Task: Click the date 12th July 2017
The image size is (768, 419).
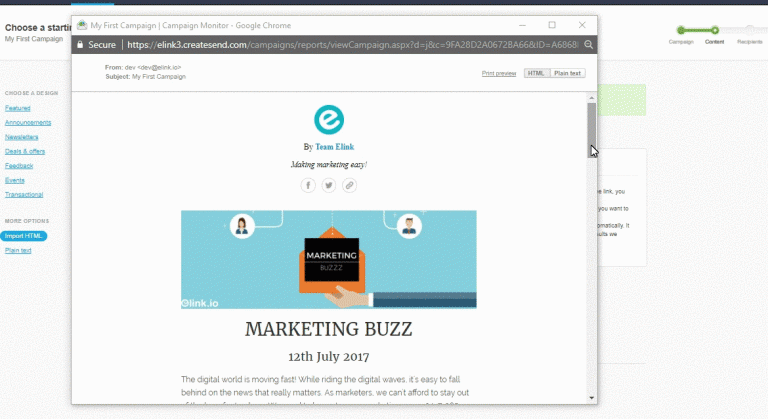Action: pyautogui.click(x=329, y=357)
